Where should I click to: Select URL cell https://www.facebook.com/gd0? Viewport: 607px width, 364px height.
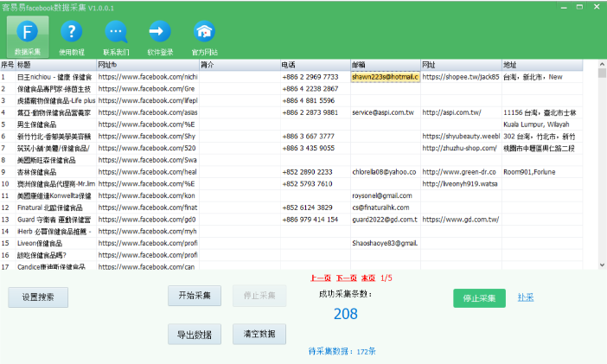click(148, 220)
